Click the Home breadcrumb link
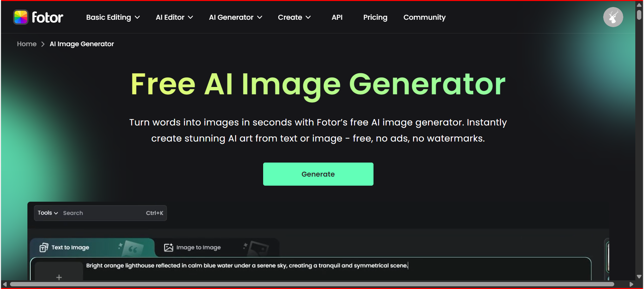 click(27, 44)
